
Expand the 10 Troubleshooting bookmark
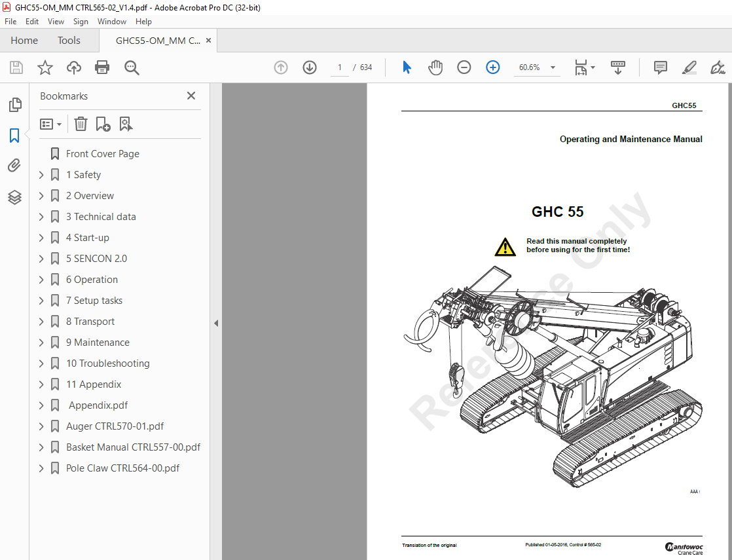pyautogui.click(x=41, y=364)
